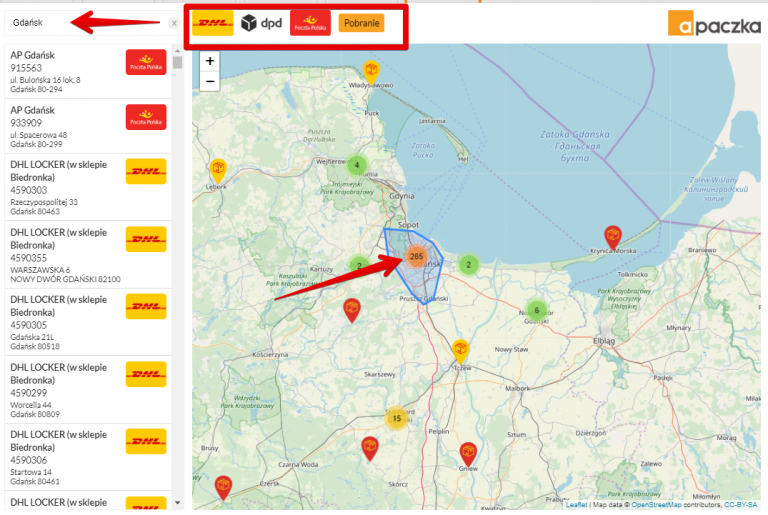The image size is (768, 515).
Task: Select the yellow DHL pin near Lębork
Action: pos(217,169)
